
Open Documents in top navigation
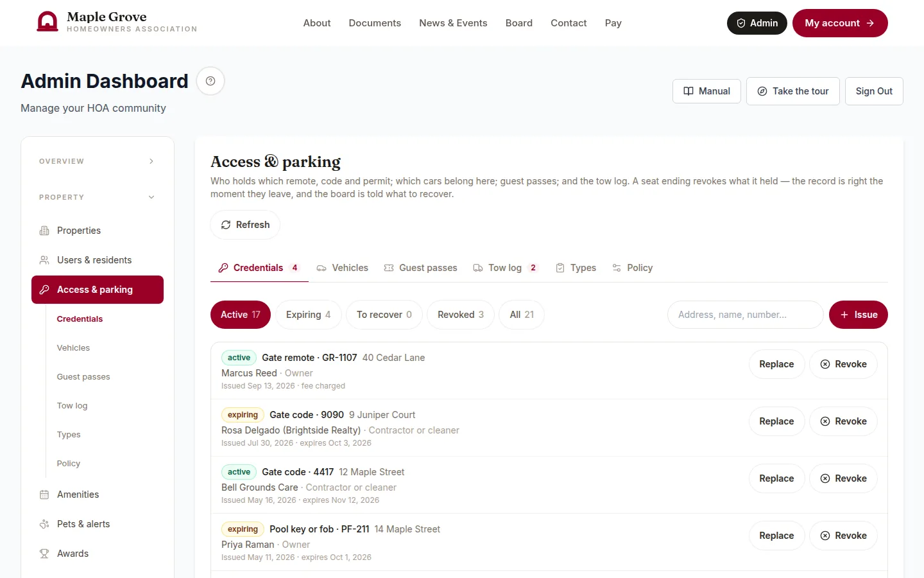coord(375,23)
